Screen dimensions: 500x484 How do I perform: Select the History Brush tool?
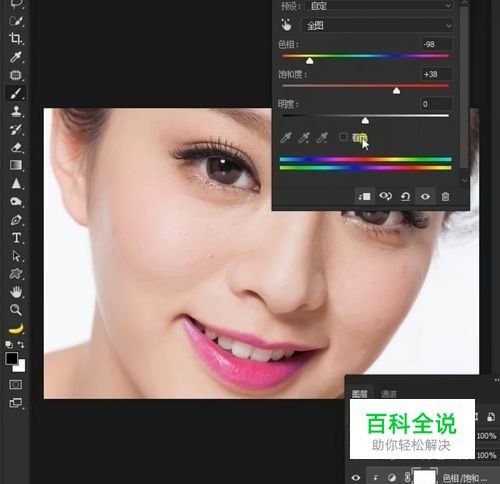click(16, 129)
